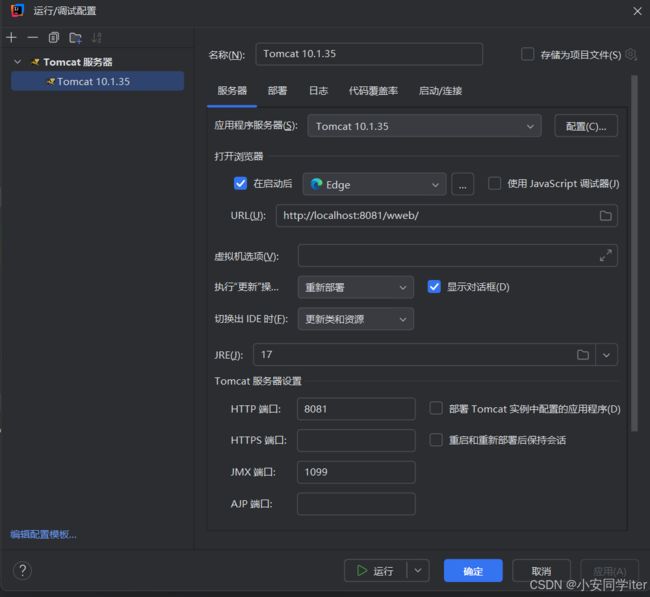Uncheck 在启动后 open browser checkbox
Screen dimensions: 650x597
pyautogui.click(x=240, y=183)
